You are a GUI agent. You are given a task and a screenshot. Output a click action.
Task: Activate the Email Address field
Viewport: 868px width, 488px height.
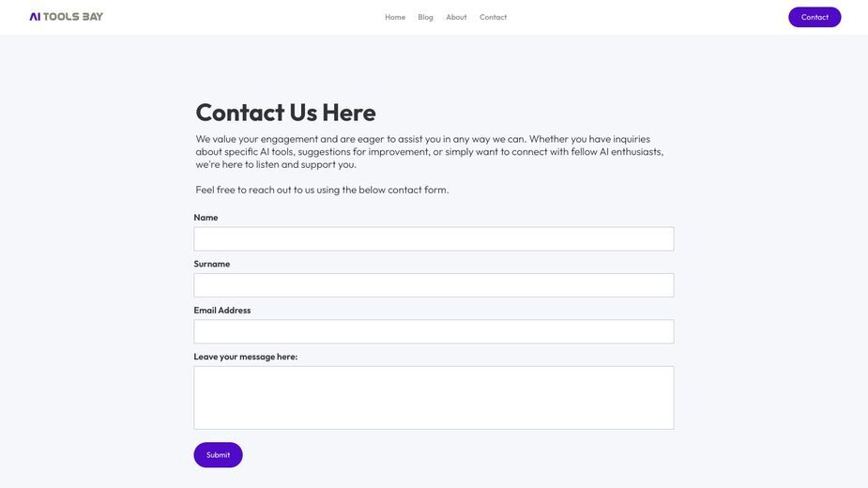point(434,331)
